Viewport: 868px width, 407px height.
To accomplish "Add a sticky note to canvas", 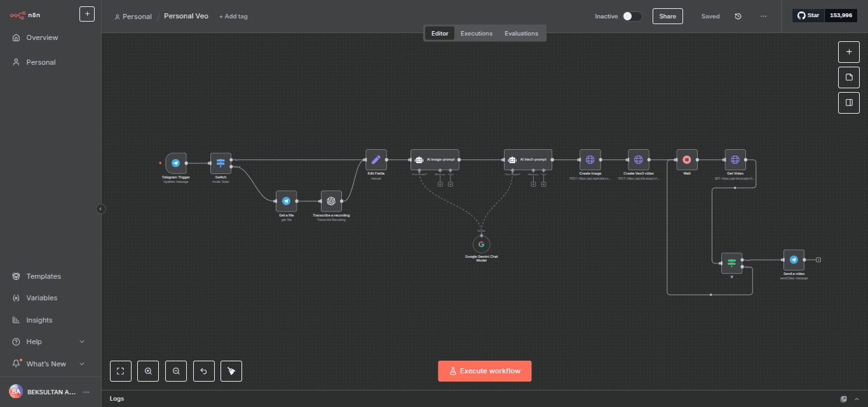I will tap(848, 77).
